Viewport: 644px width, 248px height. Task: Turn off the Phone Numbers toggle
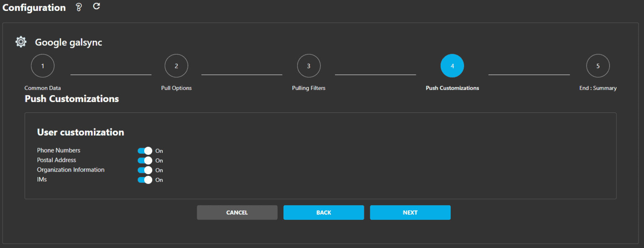[145, 151]
